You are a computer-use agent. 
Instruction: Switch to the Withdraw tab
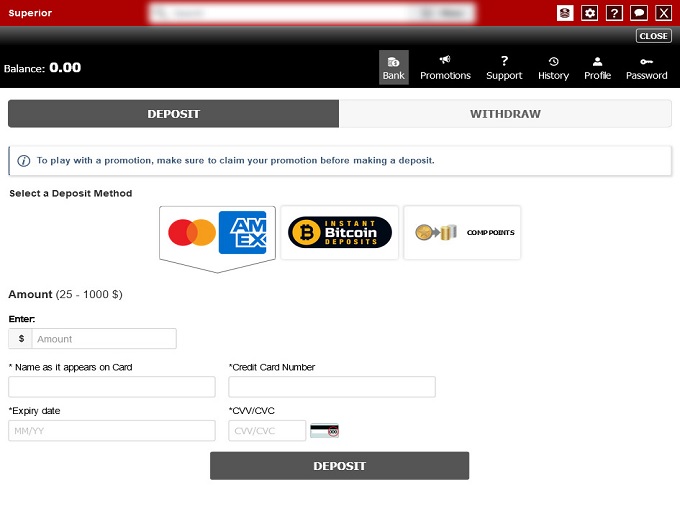pos(505,114)
